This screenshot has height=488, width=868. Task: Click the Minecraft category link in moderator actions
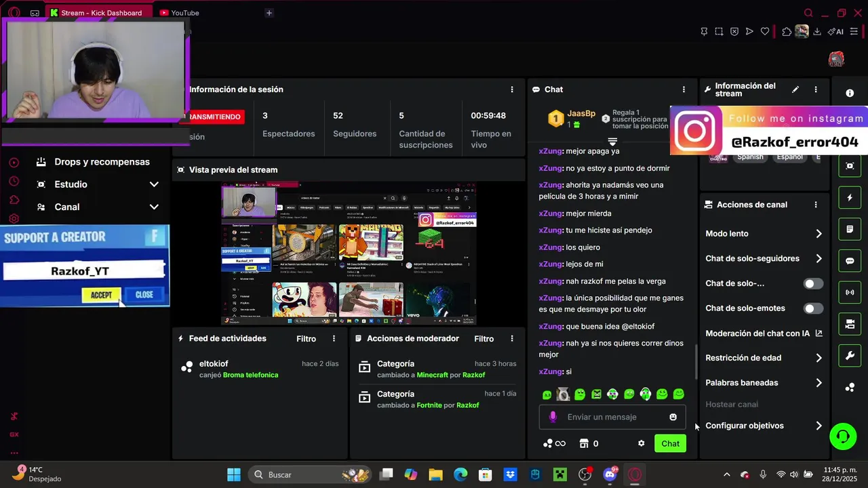(432, 375)
